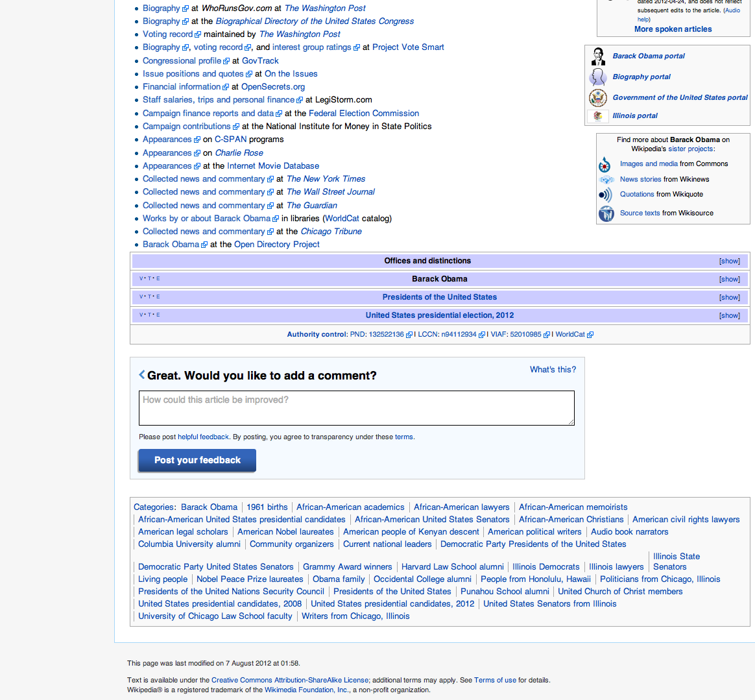Open Harvard Law School alumni category
Viewport: 755px width, 700px height.
click(x=453, y=567)
